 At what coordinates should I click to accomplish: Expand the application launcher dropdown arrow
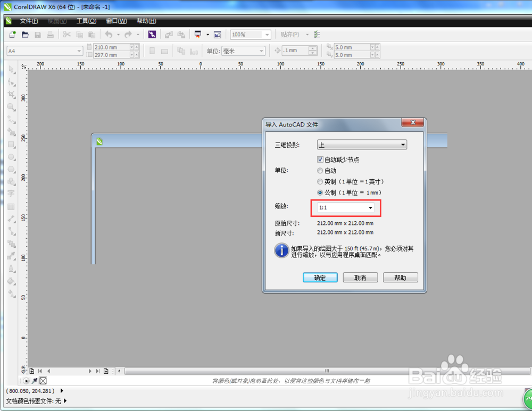tap(207, 35)
